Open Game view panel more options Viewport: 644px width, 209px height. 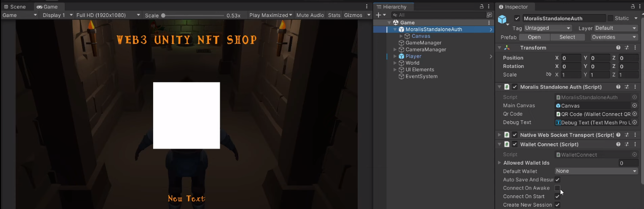[x=367, y=7]
